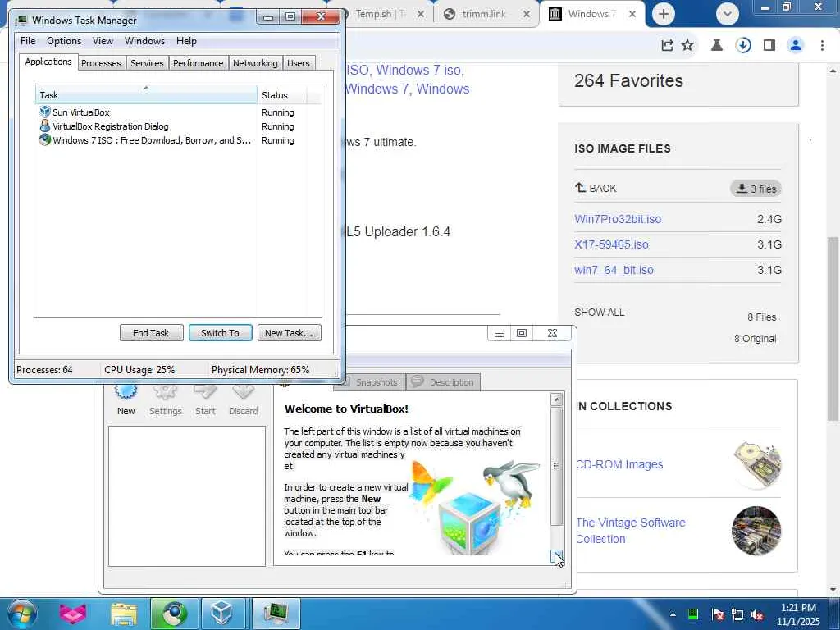Click VirtualBox welcome text scroll-down arrow

pos(557,558)
